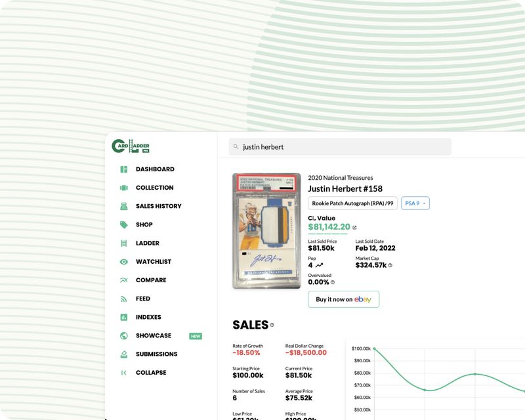Click the Submissions stamp icon
525x420 pixels.
point(124,354)
